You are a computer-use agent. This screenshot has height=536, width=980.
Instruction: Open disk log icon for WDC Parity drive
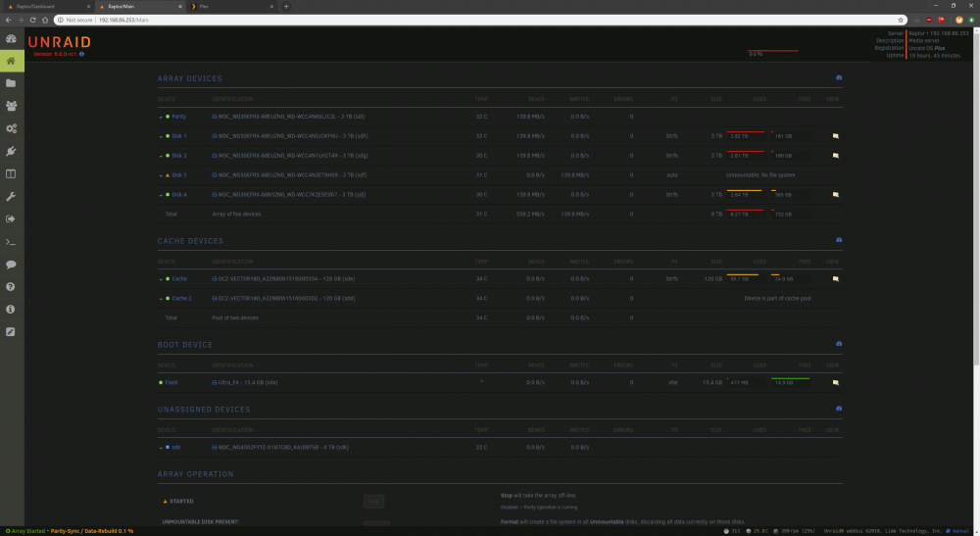(x=215, y=117)
